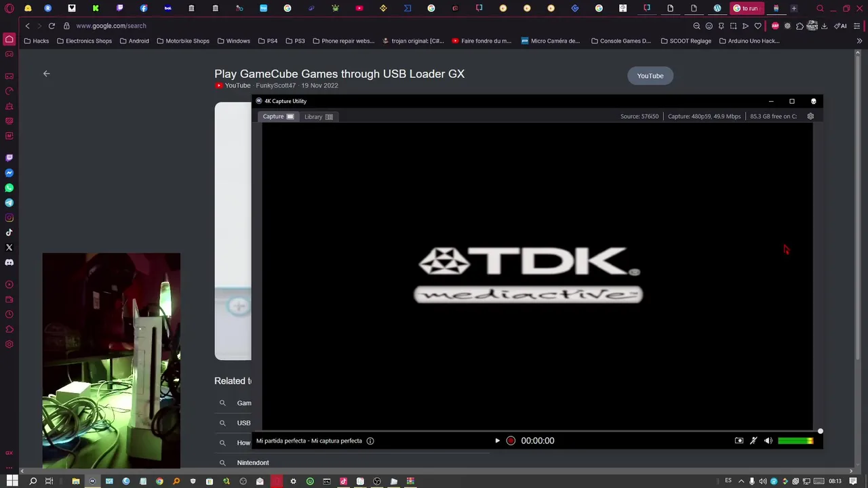
Task: Open the Extensions cube icon in Opera sidebar
Action: point(9,329)
